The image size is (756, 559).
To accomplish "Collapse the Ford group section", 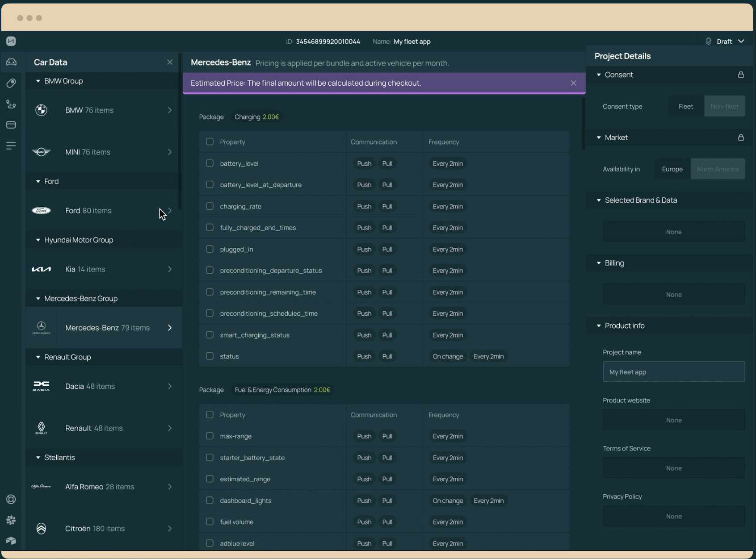I will 38,181.
